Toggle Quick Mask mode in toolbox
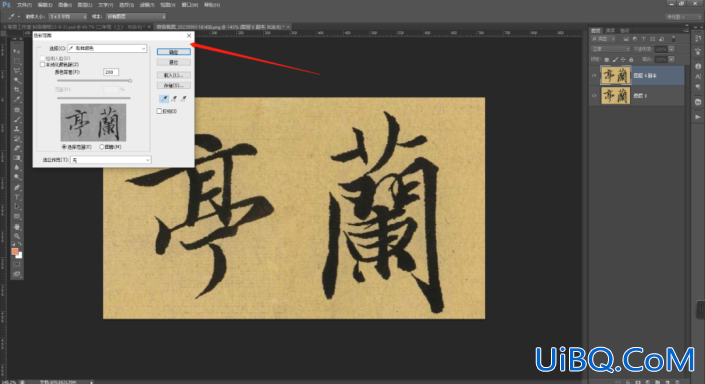The width and height of the screenshot is (705, 384). 17,264
